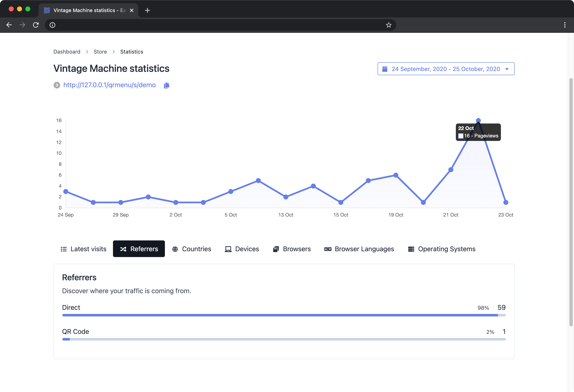This screenshot has height=392, width=574.
Task: Click the Store breadcrumb link
Action: tap(100, 51)
